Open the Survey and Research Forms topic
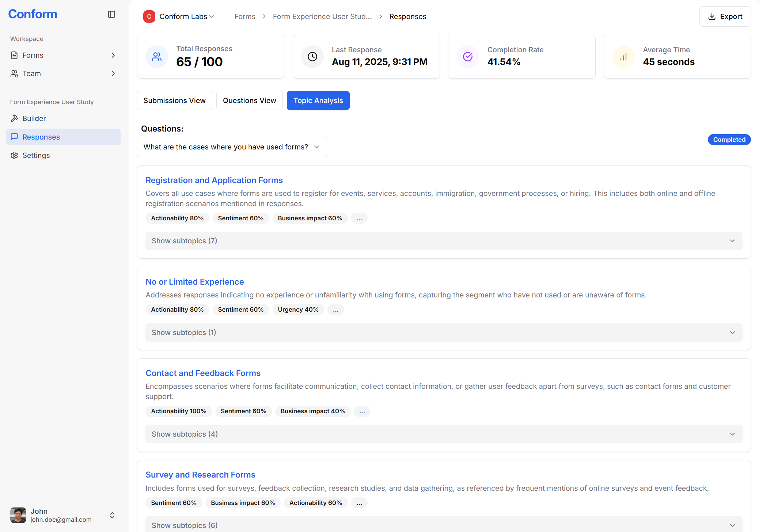The image size is (759, 532). tap(200, 474)
